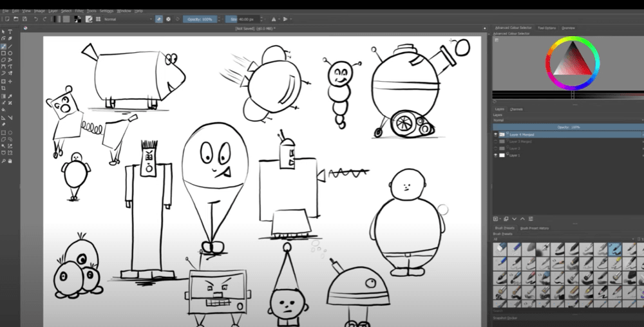Viewport: 644px width, 327px height.
Task: Select the Freehand Brush tool
Action: (x=3, y=46)
